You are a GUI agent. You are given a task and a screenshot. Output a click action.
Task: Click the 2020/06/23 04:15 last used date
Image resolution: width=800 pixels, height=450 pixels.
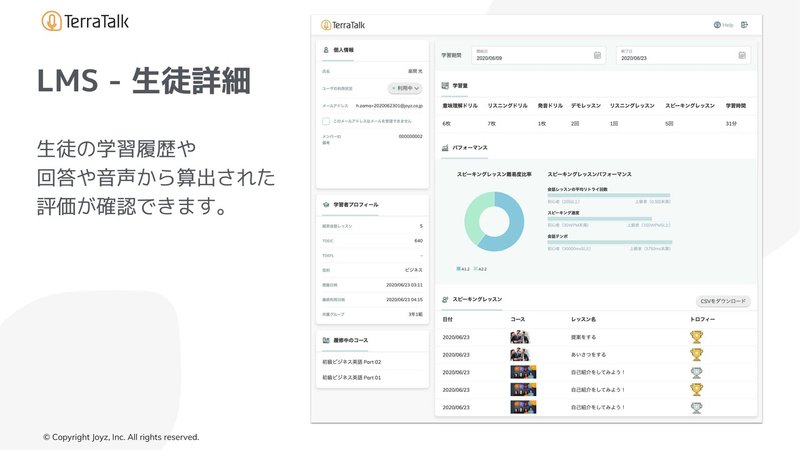(x=404, y=299)
